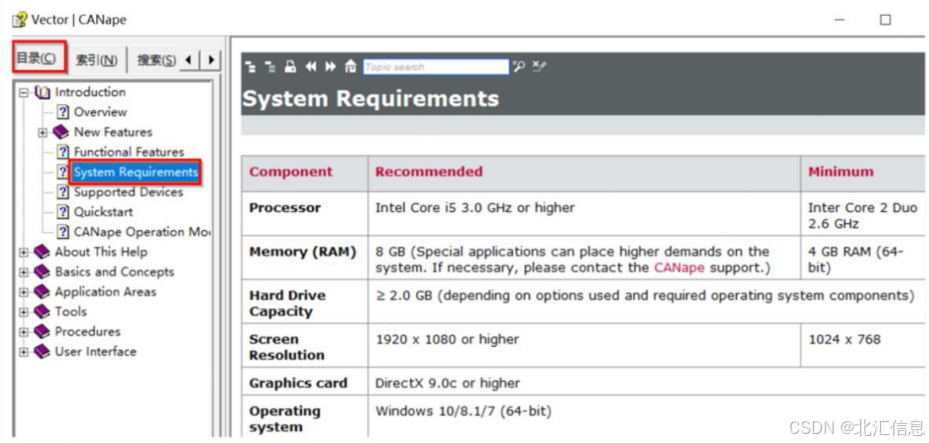Open the Overview topic
The width and height of the screenshot is (929, 443).
pos(100,112)
